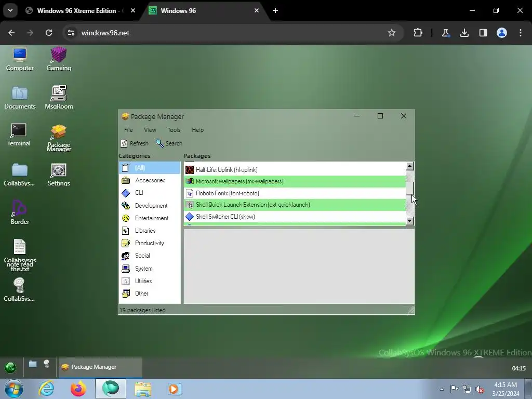Show hidden system tray icons arrow
The width and height of the screenshot is (532, 399).
(x=442, y=389)
